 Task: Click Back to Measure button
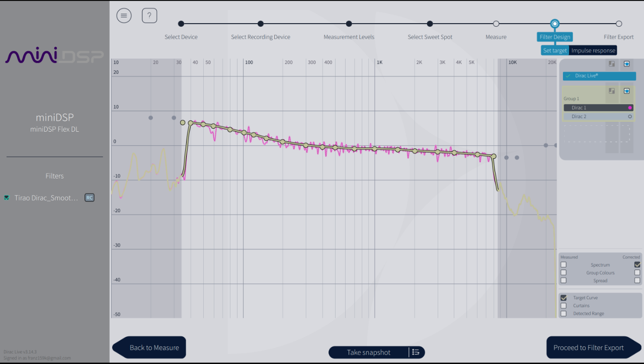[149, 347]
